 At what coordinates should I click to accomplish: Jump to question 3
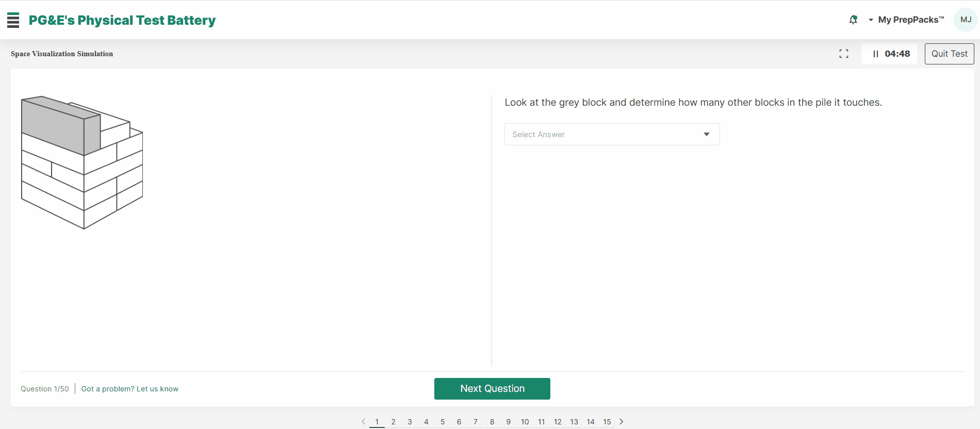click(410, 422)
